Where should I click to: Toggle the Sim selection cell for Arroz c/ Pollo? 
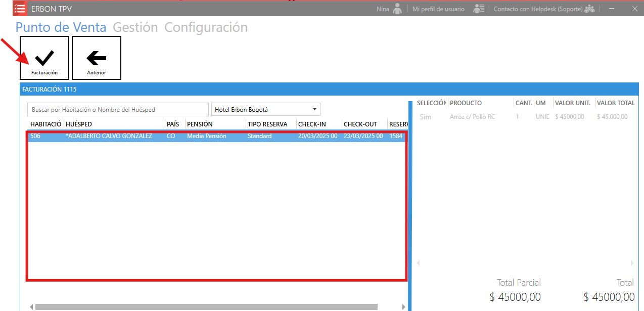[x=426, y=117]
